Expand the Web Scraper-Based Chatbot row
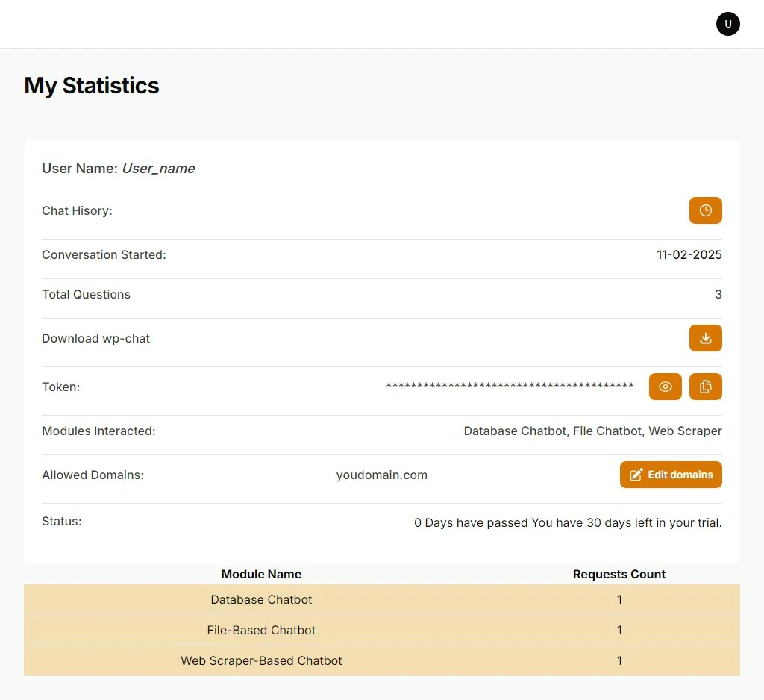The width and height of the screenshot is (764, 700). click(x=261, y=660)
